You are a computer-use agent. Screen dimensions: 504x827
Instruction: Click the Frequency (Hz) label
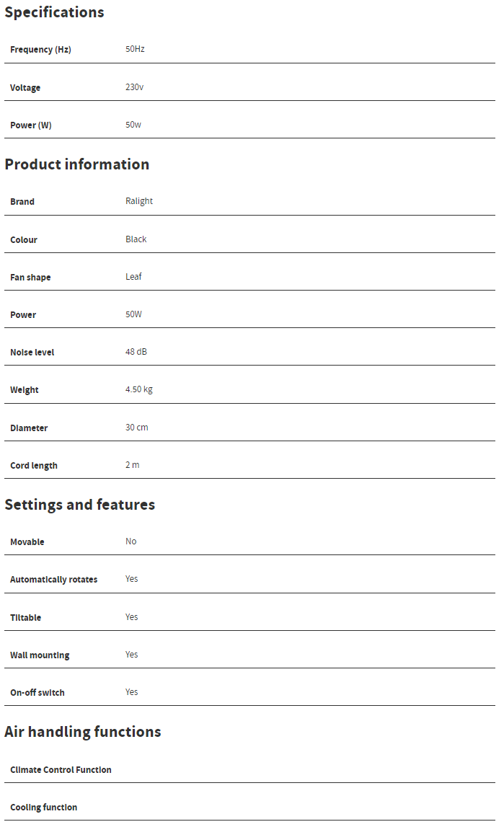tap(40, 50)
